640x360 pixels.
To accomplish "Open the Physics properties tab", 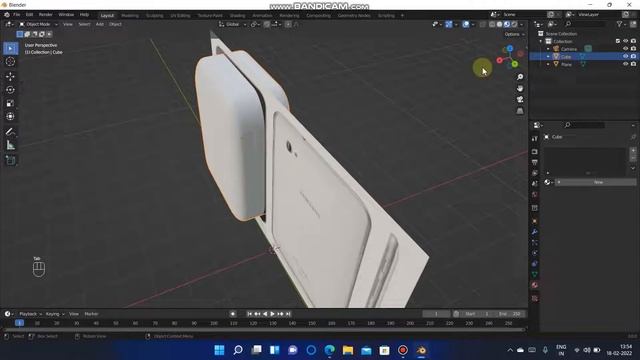I will [x=535, y=253].
